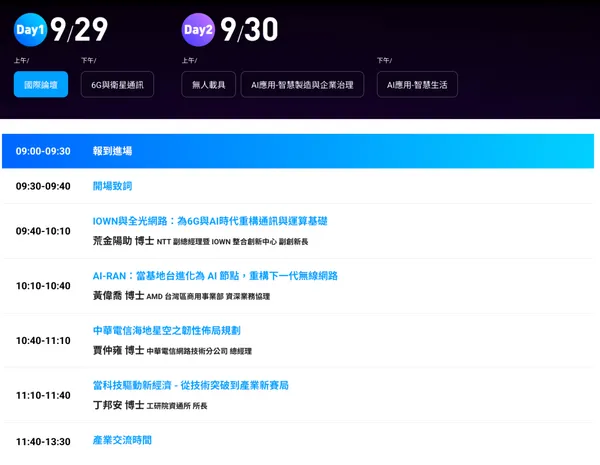Viewport: 600px width, 465px height.
Task: Open the IOWN與全光網路 session title
Action: coord(210,221)
